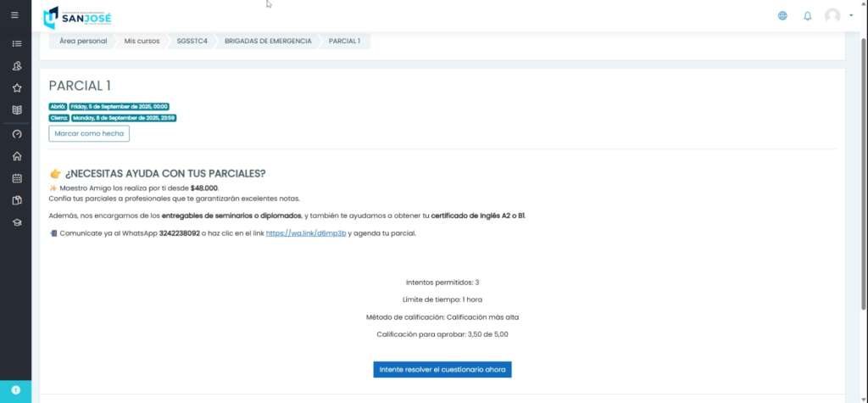Open the user avatar profile
The image size is (868, 403).
(832, 15)
